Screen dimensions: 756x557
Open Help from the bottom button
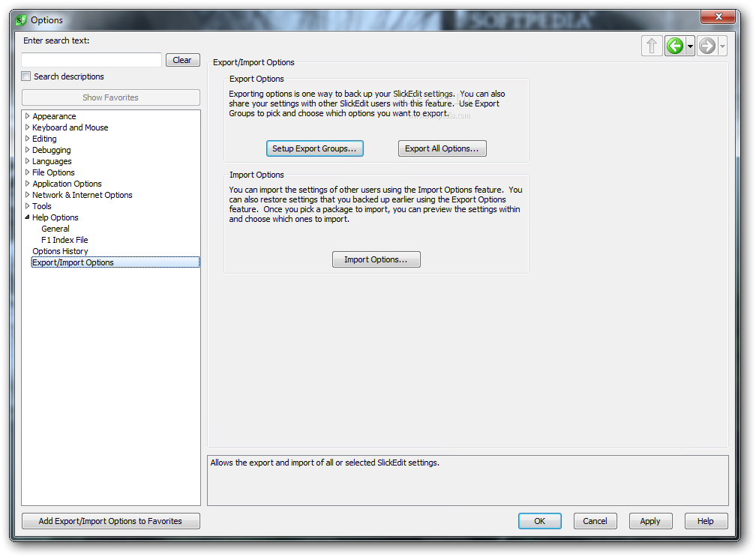(x=706, y=521)
